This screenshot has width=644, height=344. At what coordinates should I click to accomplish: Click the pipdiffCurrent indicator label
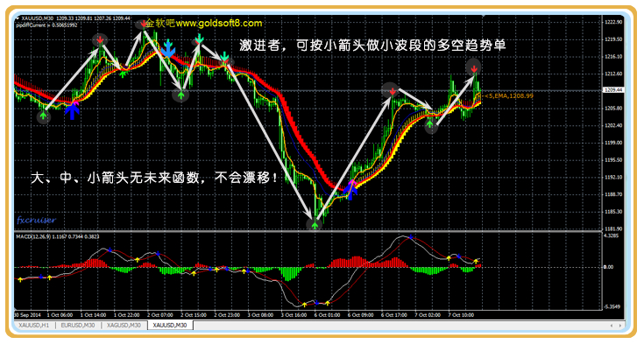tap(46, 25)
